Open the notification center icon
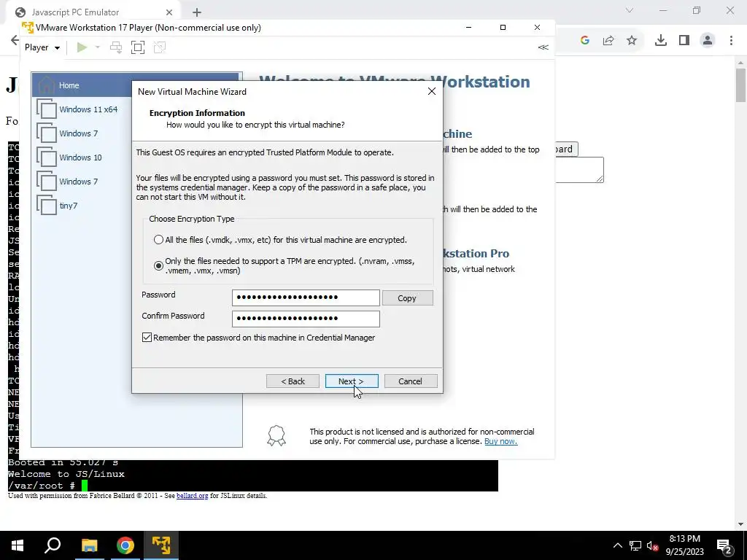Viewport: 747px width, 560px height. point(724,545)
